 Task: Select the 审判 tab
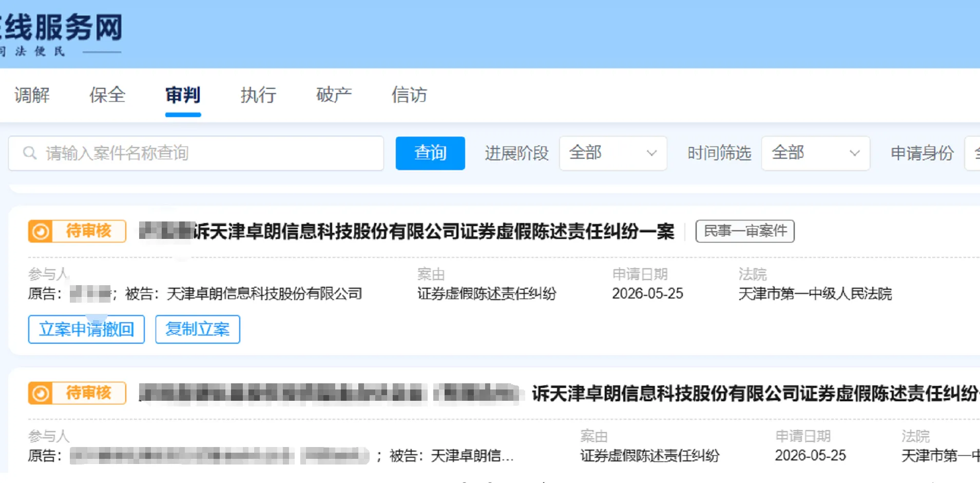183,95
